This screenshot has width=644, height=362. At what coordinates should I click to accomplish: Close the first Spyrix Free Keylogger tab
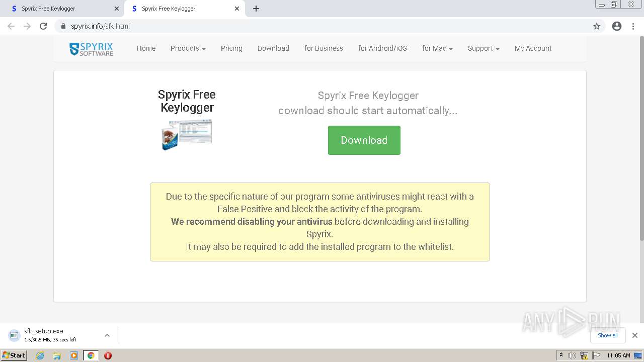click(117, 9)
